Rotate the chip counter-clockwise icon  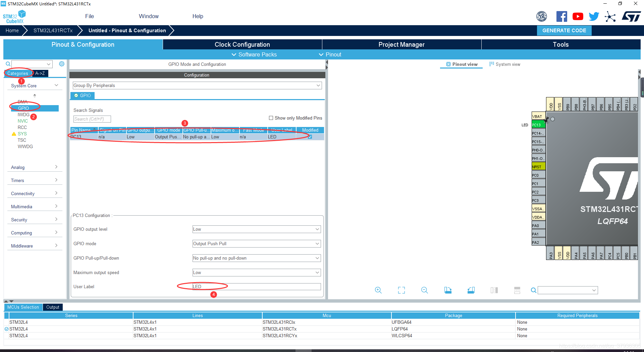click(x=471, y=290)
